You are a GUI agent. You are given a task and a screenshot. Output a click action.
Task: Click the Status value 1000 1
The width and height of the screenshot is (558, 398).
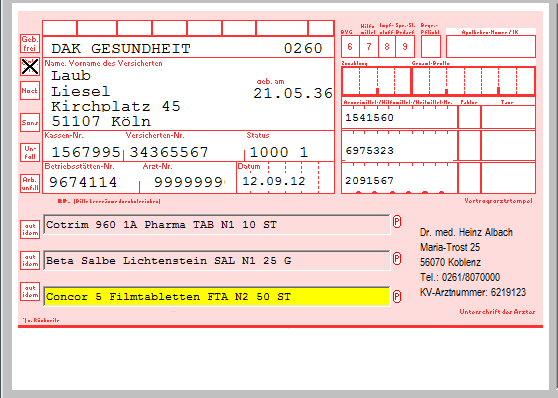click(x=279, y=152)
